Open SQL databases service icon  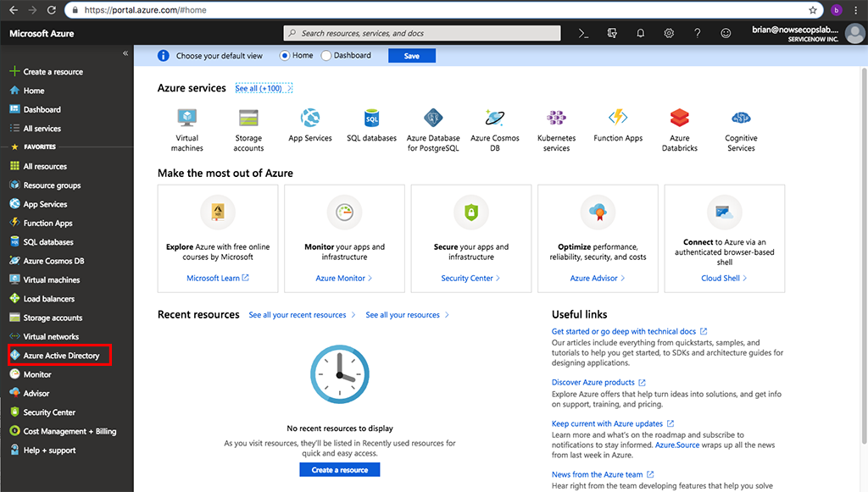(x=371, y=118)
